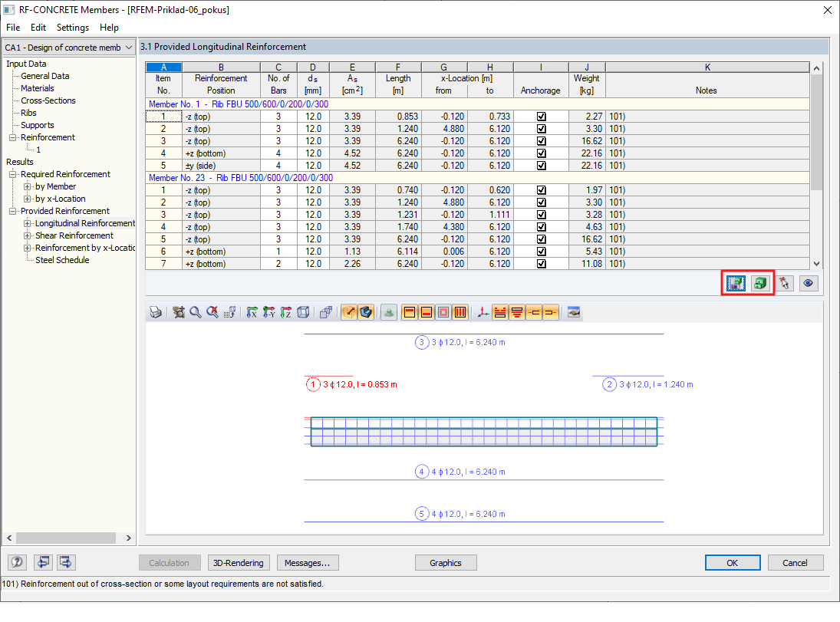Open the Settings menu
Image resolution: width=840 pixels, height=622 pixels.
(x=73, y=28)
